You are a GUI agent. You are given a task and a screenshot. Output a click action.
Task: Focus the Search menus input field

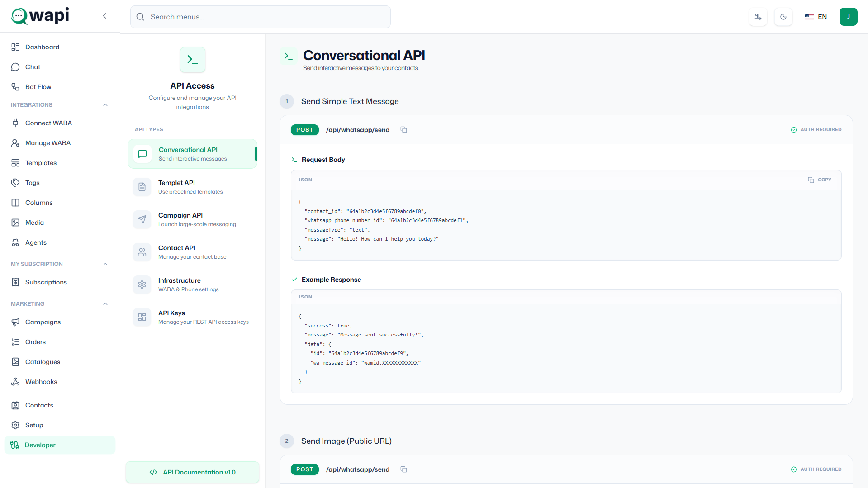pos(267,17)
